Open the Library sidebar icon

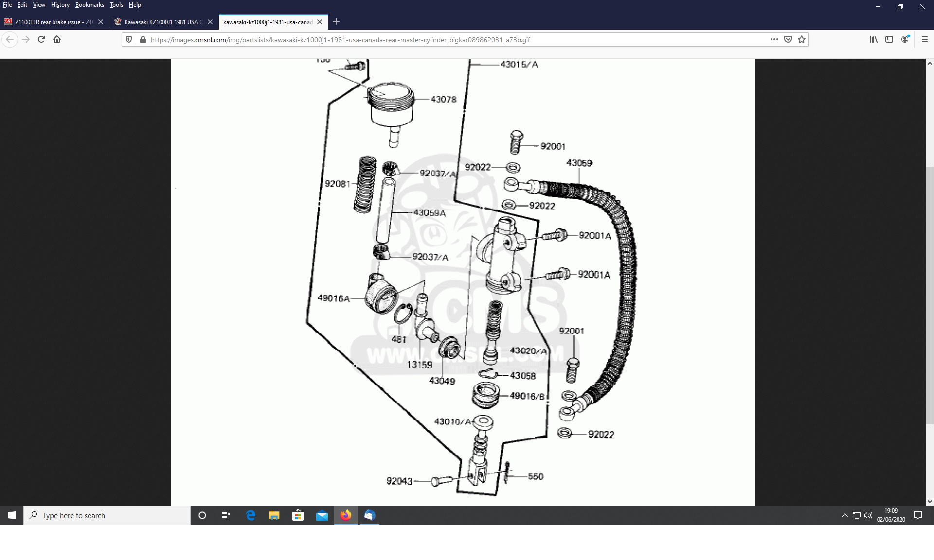coord(874,39)
